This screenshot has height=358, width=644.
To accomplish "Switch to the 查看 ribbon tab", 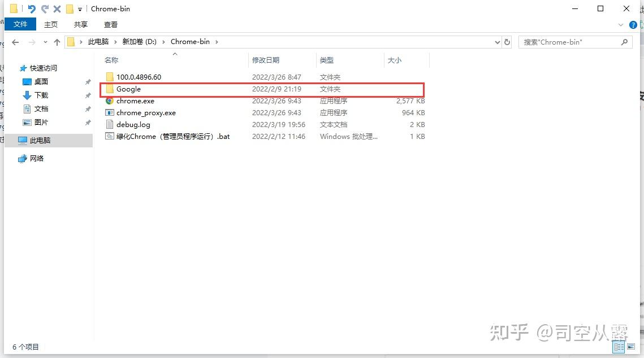I will pyautogui.click(x=110, y=25).
